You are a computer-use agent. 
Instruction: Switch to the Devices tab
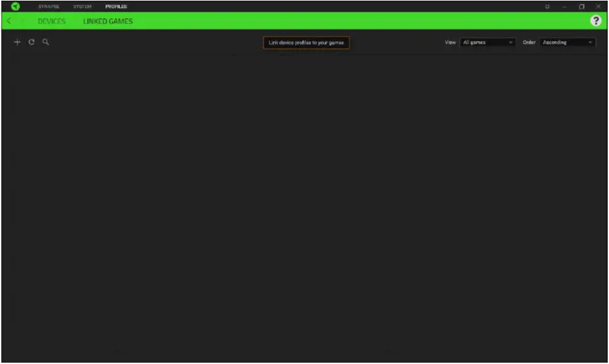point(52,22)
